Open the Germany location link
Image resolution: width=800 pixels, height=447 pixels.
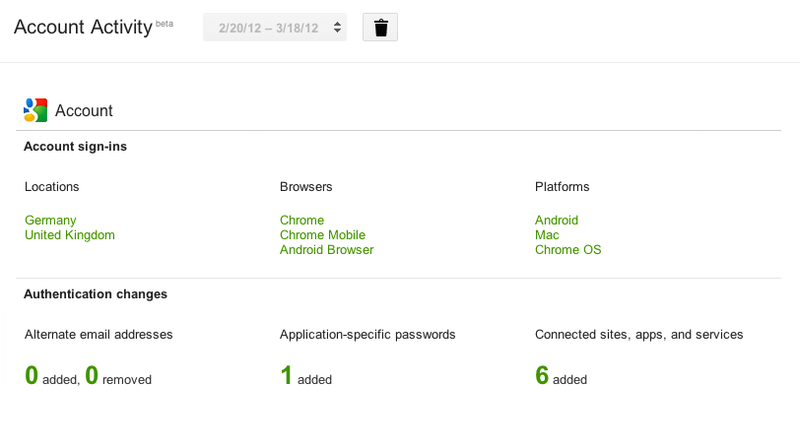(51, 220)
